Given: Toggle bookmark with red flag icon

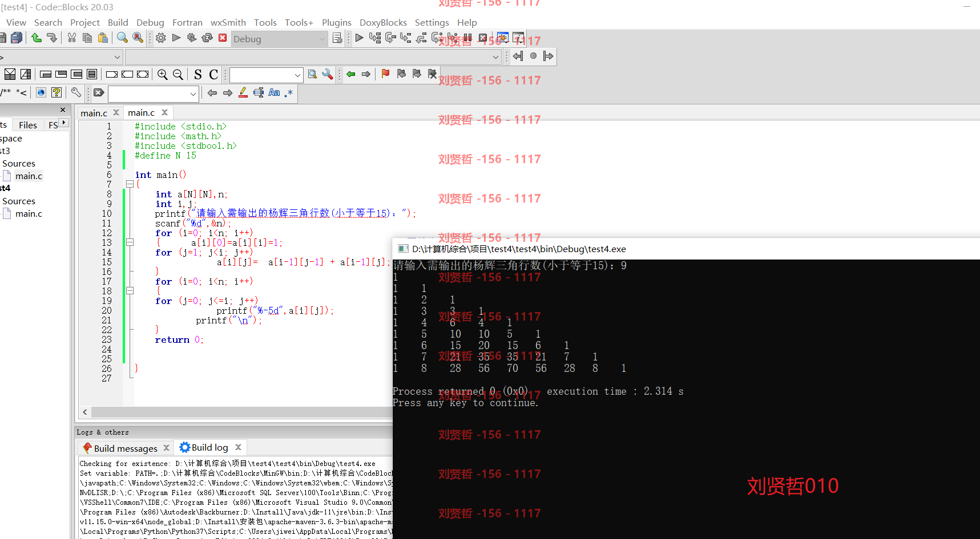Looking at the screenshot, I should [x=386, y=74].
